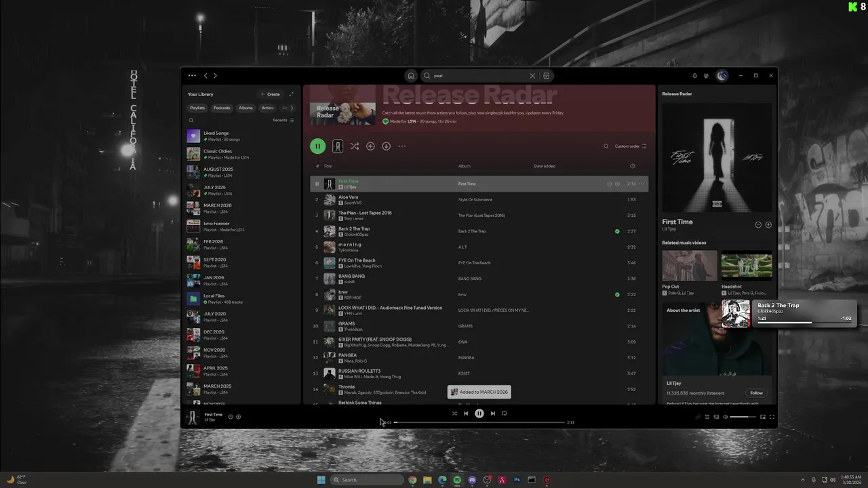Open the Local Files library entry

coord(242,299)
